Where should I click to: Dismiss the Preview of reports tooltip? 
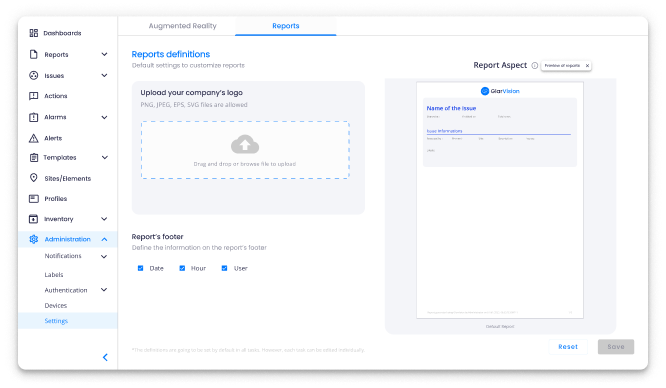click(x=587, y=65)
